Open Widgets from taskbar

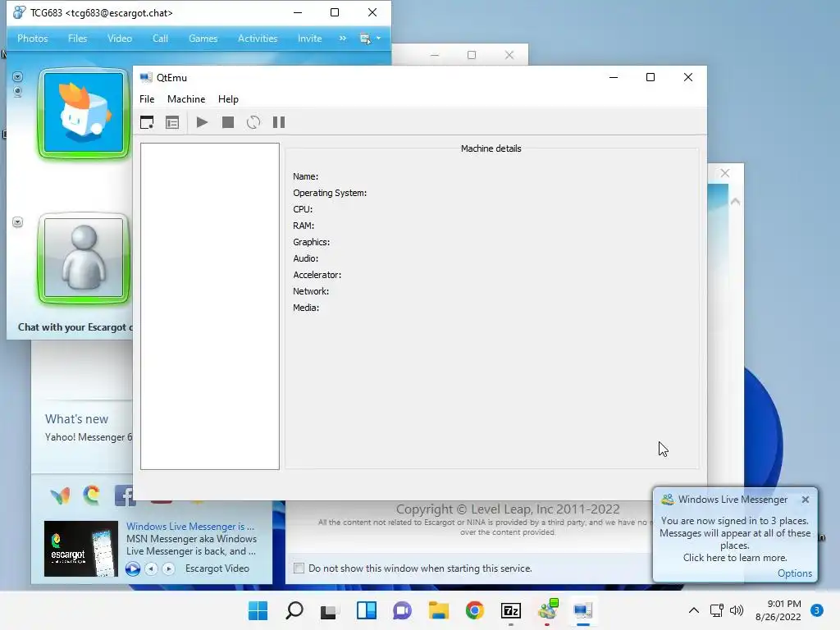point(367,610)
